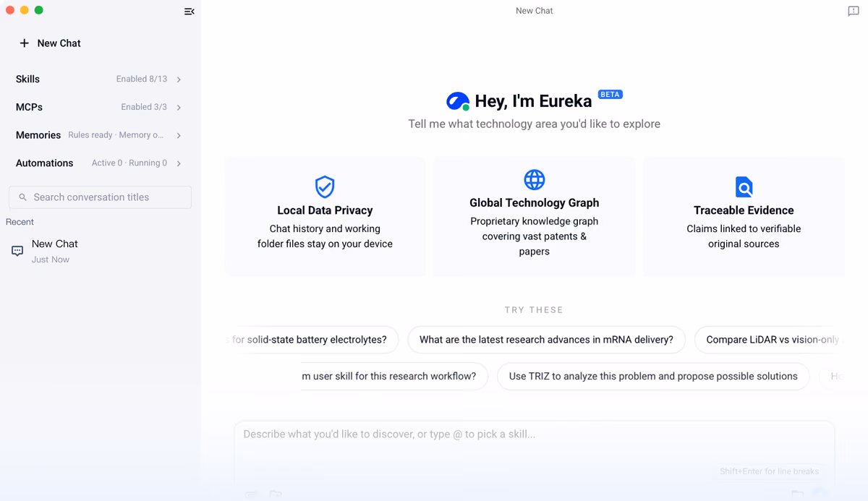Click the Rules ready memory status text
Screen dimensions: 868x501
(x=116, y=135)
